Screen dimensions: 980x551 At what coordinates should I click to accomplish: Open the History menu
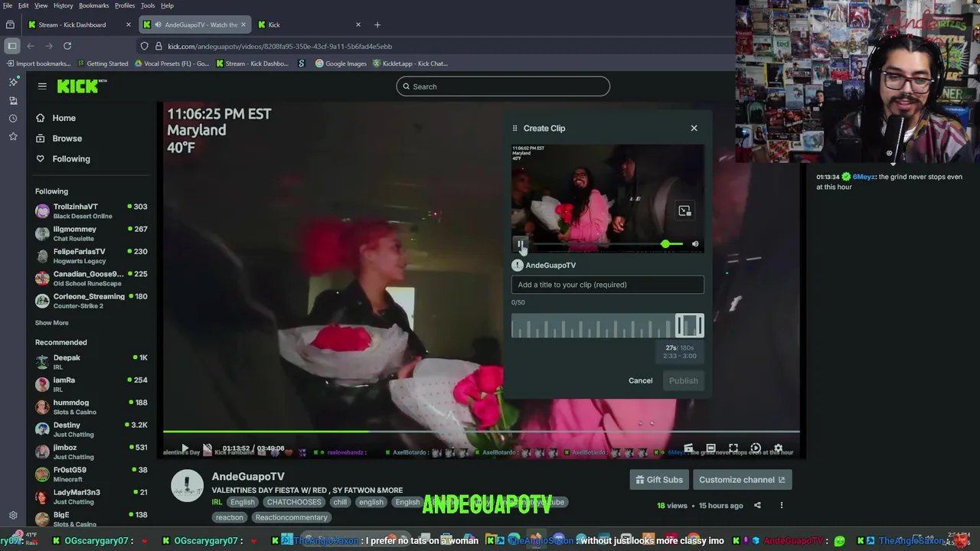tap(63, 5)
